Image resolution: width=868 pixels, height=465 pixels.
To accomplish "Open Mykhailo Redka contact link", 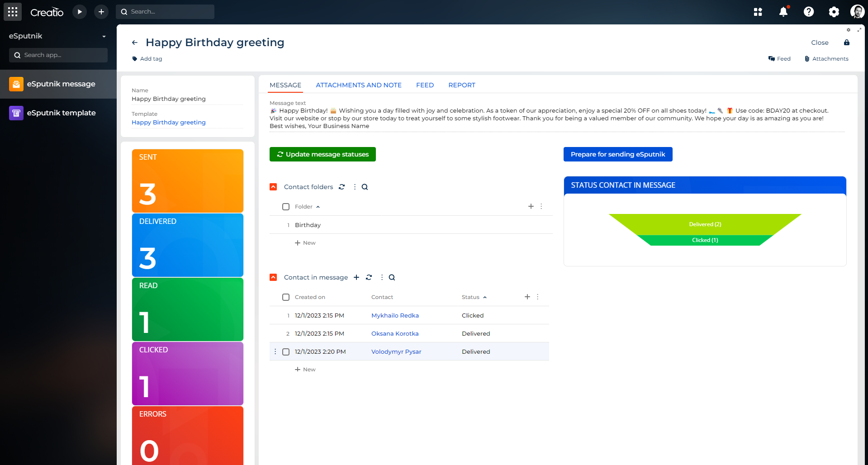I will pyautogui.click(x=395, y=315).
